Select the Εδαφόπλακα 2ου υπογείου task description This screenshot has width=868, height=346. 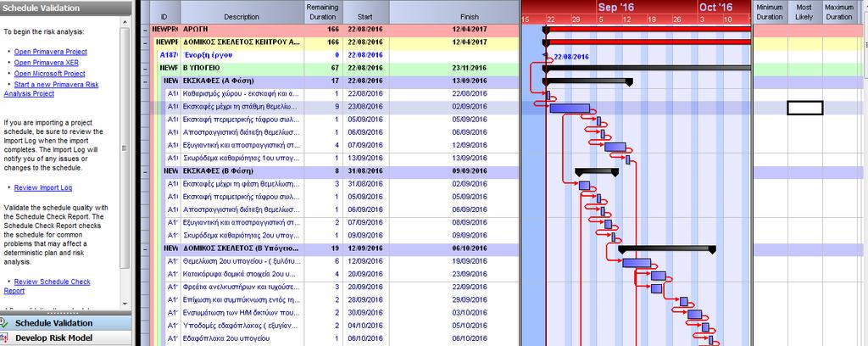tap(227, 338)
